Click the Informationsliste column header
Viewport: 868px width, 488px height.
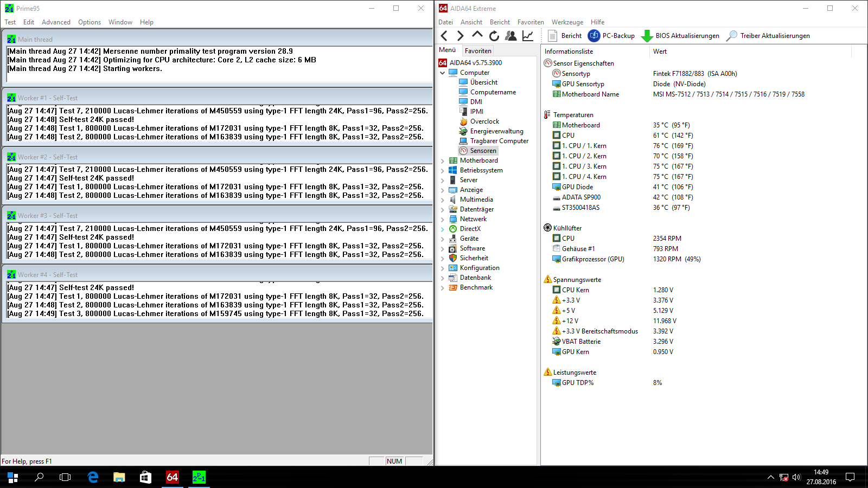click(x=596, y=52)
